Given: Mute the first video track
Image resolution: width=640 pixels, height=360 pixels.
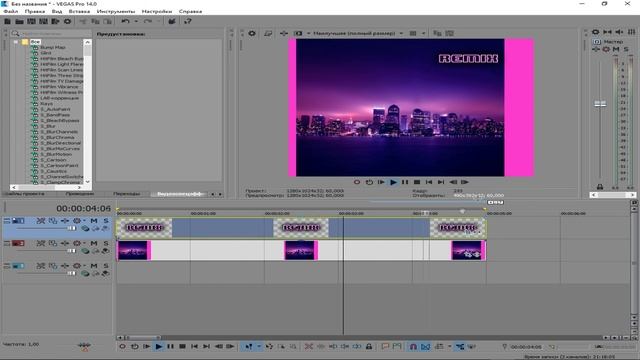Looking at the screenshot, I should [x=94, y=221].
